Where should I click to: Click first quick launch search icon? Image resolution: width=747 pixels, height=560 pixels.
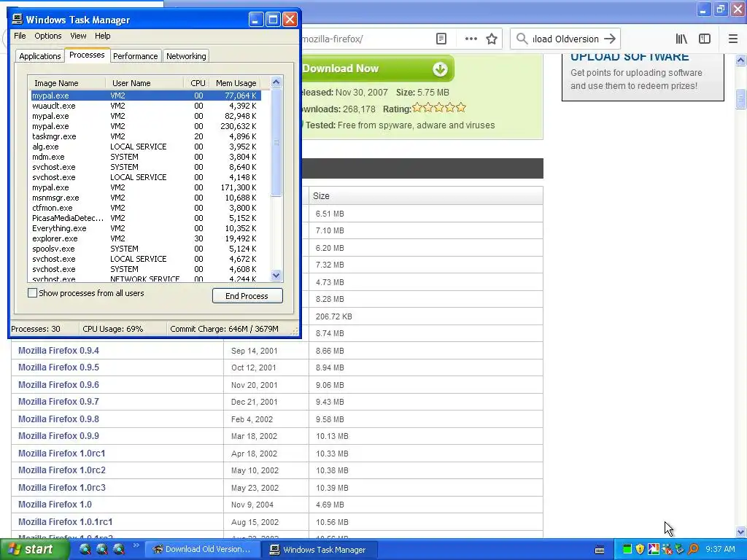point(85,549)
